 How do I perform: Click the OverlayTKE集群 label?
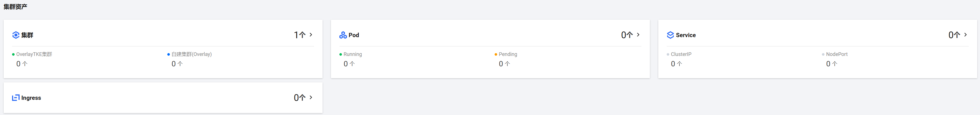(x=34, y=55)
